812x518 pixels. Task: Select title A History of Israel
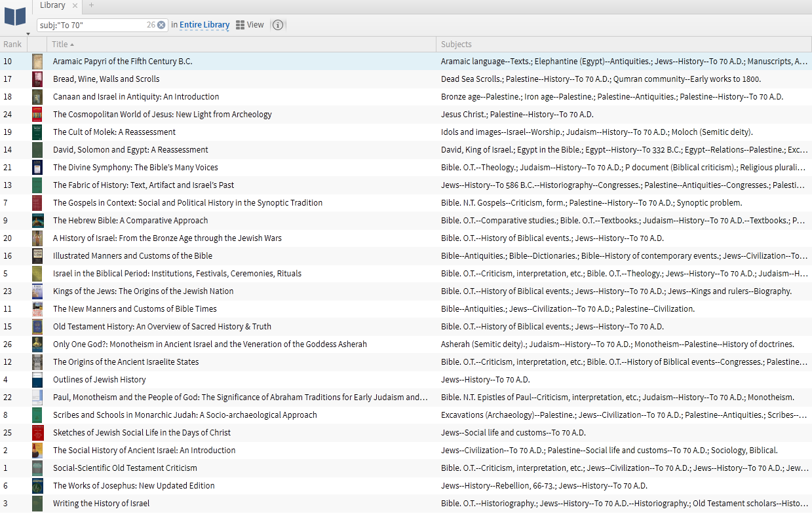[x=167, y=238]
